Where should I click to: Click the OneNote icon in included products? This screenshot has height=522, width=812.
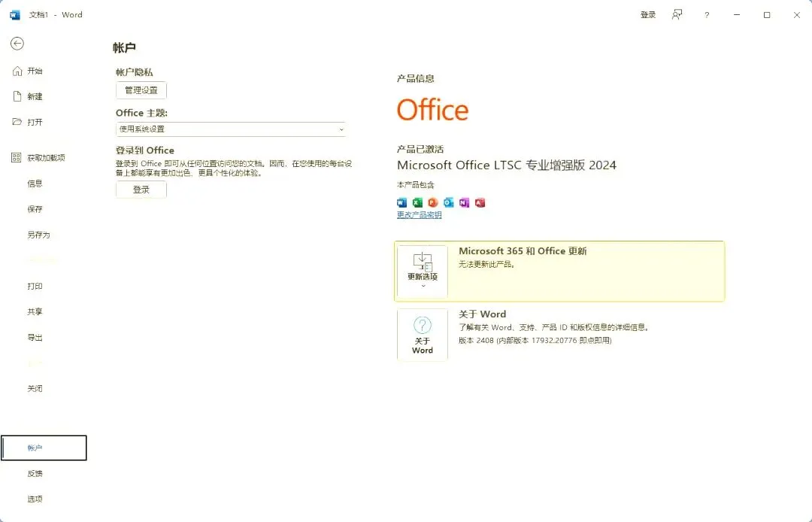coord(464,202)
